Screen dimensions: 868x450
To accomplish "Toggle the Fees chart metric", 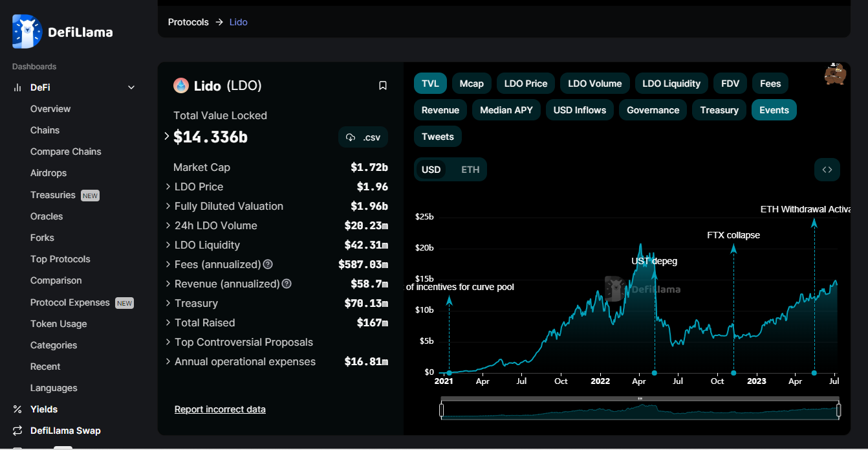I will 770,84.
